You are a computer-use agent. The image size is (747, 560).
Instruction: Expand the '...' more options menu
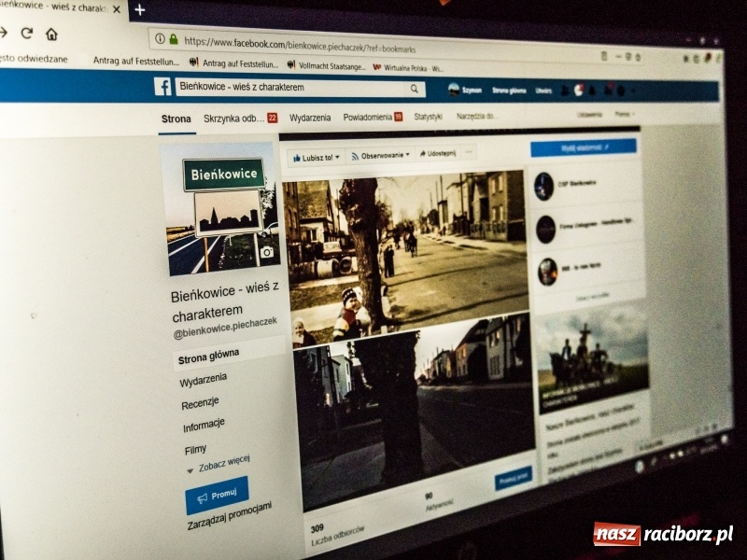(469, 153)
